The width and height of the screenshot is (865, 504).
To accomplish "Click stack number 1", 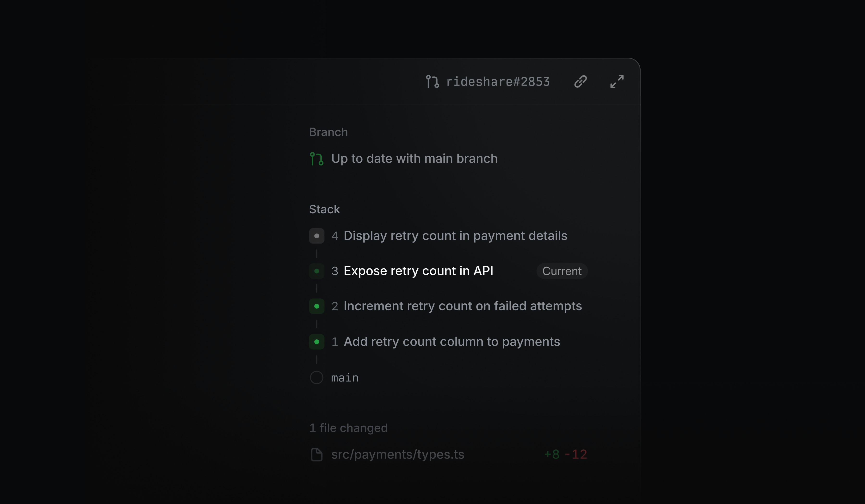I will pos(335,342).
